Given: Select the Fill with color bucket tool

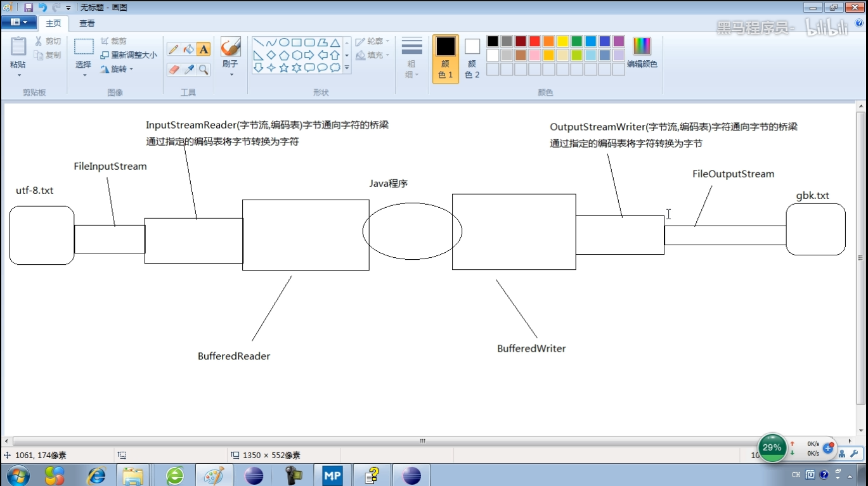Looking at the screenshot, I should click(x=188, y=49).
